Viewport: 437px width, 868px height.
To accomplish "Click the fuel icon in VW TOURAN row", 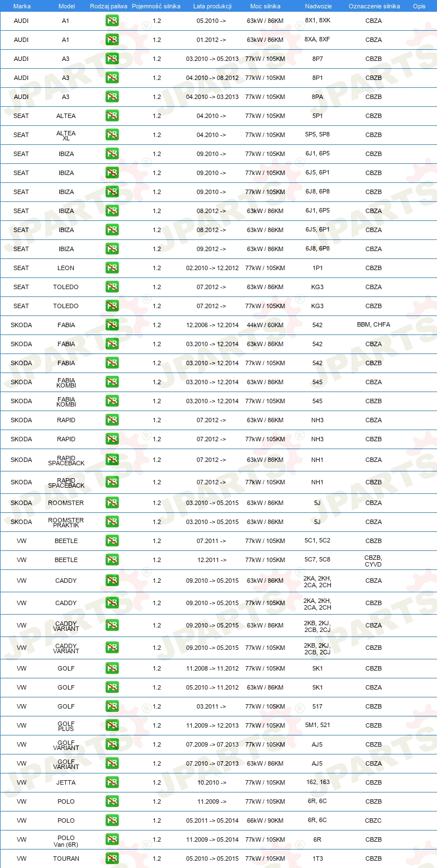I will (112, 858).
